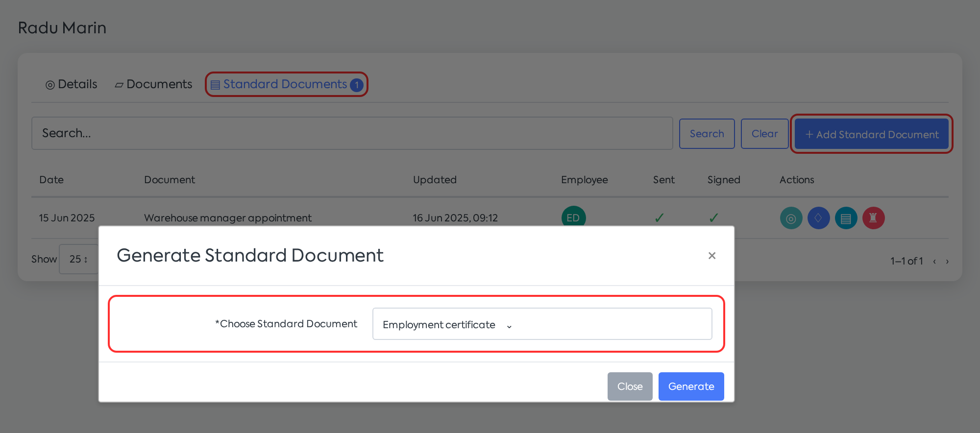Click the Close button in dialog
The width and height of the screenshot is (980, 433).
click(630, 386)
